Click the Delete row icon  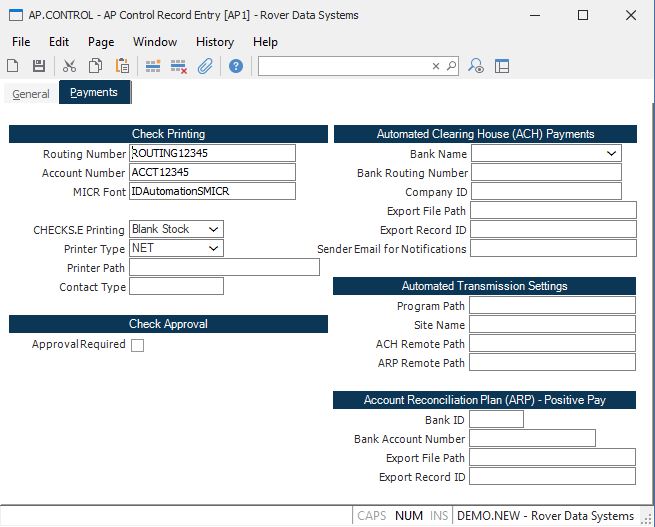pyautogui.click(x=179, y=66)
